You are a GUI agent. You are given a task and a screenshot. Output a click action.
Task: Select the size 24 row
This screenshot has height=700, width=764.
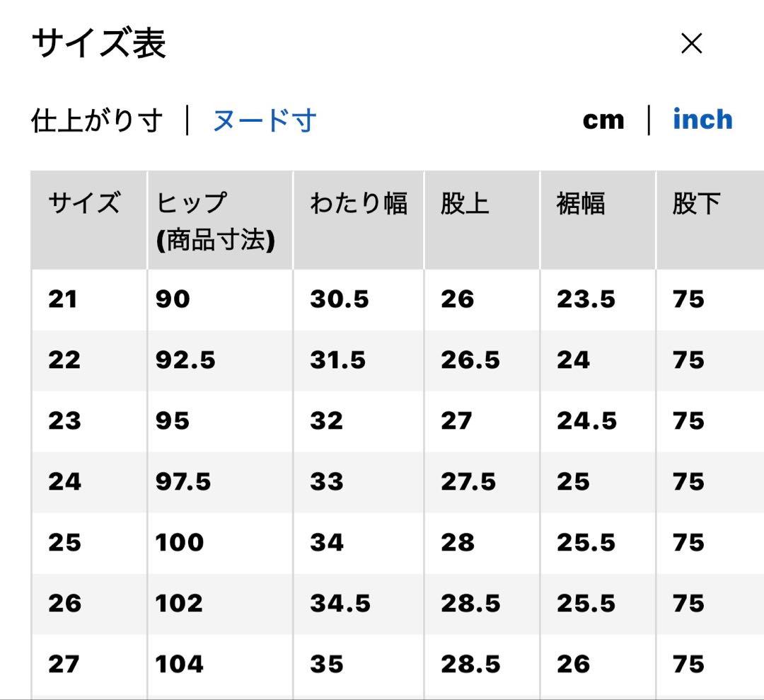pos(398,482)
